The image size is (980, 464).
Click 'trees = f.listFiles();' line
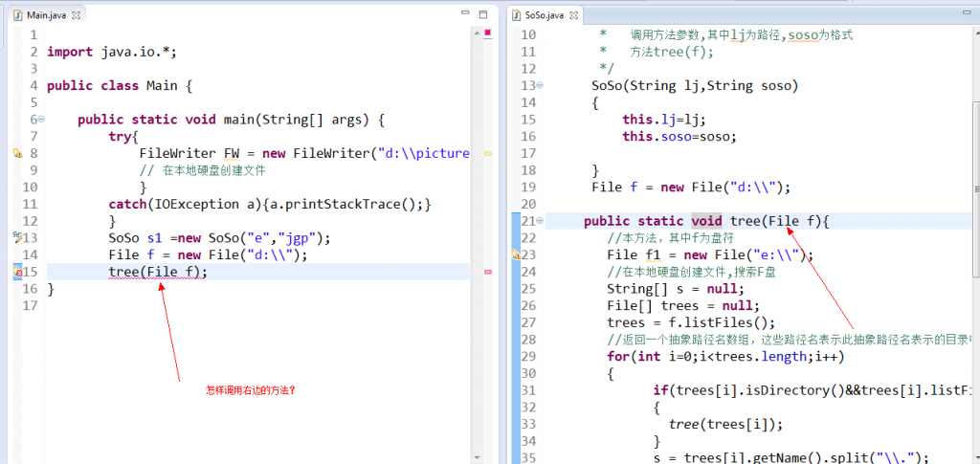click(x=691, y=322)
